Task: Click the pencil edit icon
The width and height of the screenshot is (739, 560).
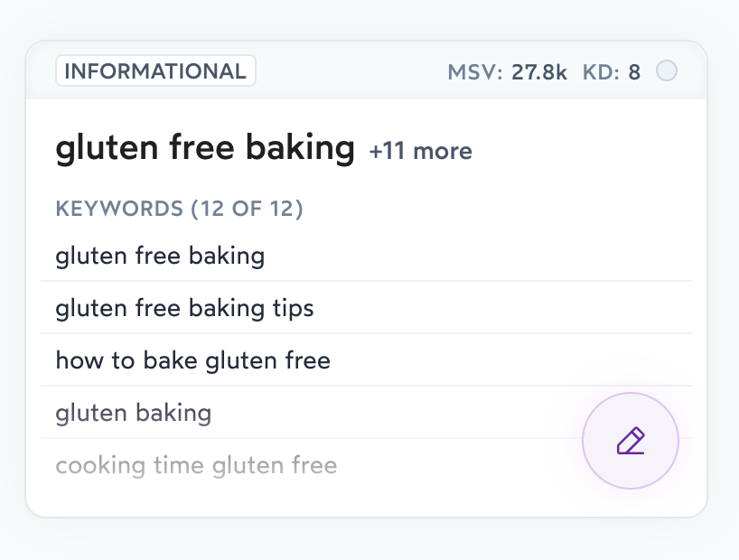Action: click(631, 441)
